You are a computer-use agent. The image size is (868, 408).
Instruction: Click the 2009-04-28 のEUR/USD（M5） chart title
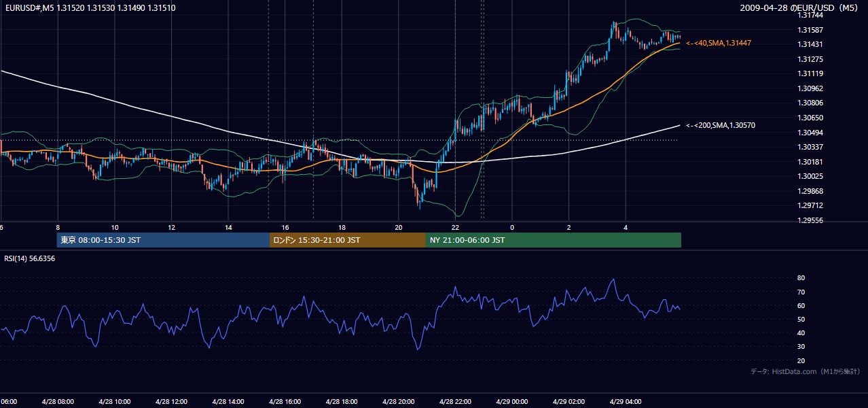click(x=801, y=8)
